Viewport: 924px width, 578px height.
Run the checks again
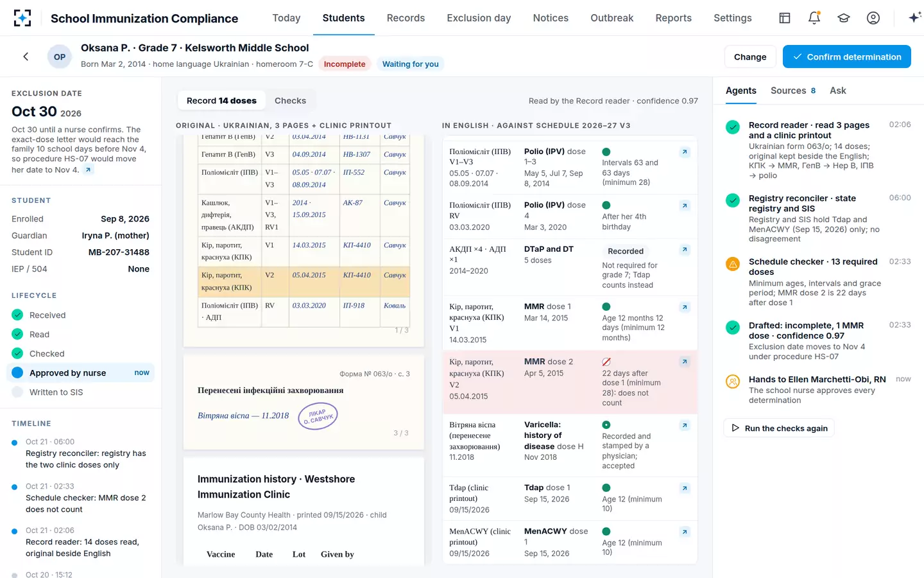pyautogui.click(x=779, y=428)
